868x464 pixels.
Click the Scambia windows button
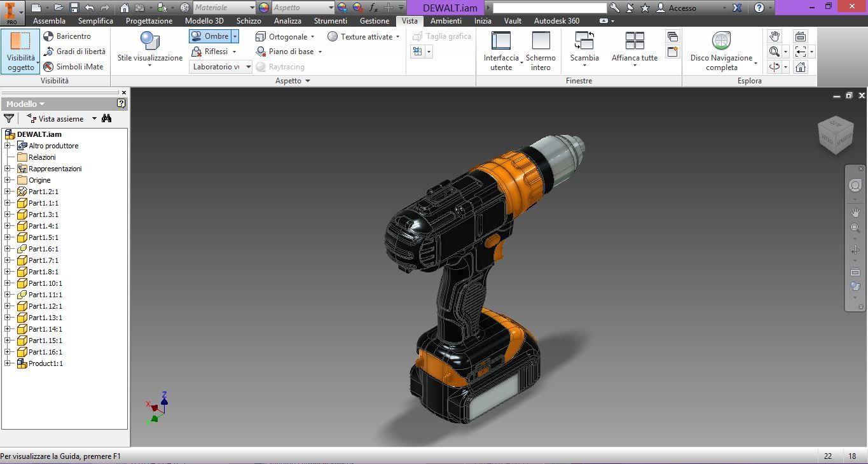coord(584,50)
